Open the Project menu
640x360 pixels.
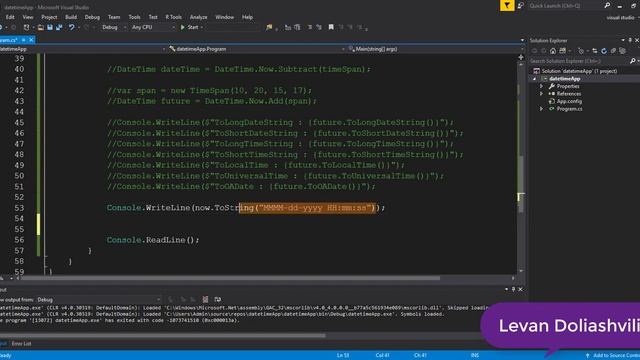[x=49, y=17]
